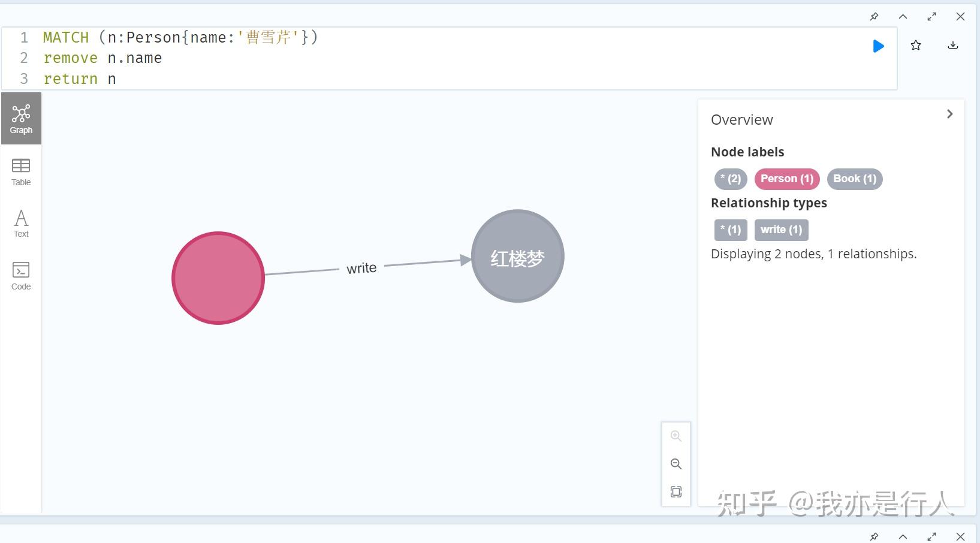980x543 pixels.
Task: Click the * (1) relationship types button
Action: pos(729,230)
